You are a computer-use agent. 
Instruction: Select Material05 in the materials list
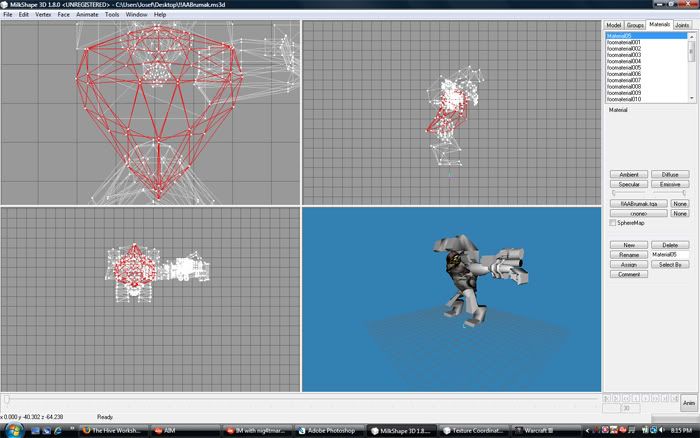pos(647,36)
